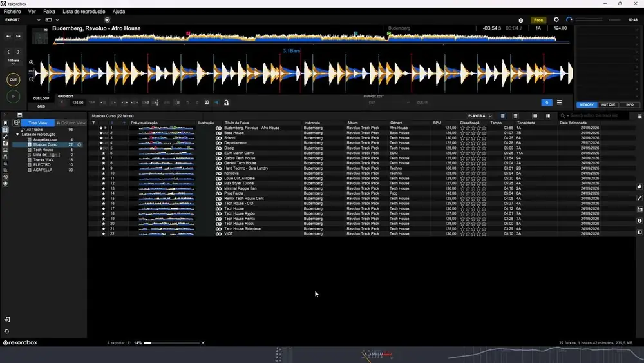Image resolution: width=644 pixels, height=363 pixels.
Task: Click the preview waveform of track 7
Action: click(x=166, y=158)
